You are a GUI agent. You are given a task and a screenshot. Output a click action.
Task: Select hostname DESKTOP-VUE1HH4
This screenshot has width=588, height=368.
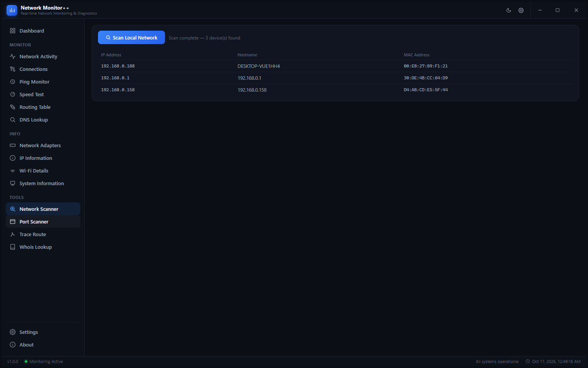tap(259, 66)
